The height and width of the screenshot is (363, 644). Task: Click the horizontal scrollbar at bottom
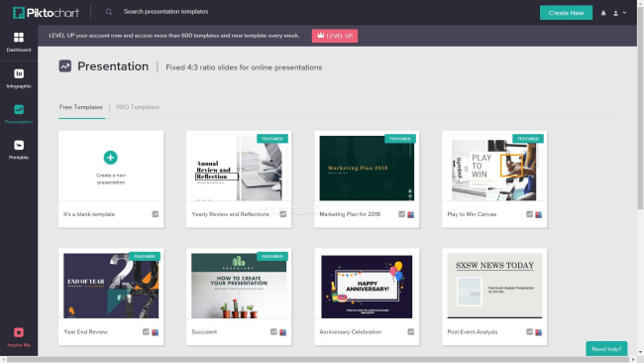pyautogui.click(x=319, y=360)
